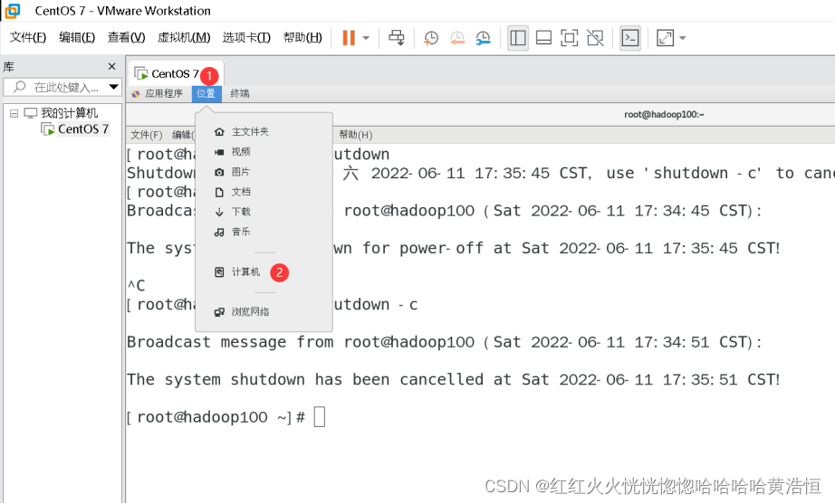The width and height of the screenshot is (835, 504).
Task: Open the 查看(V) menu
Action: click(126, 37)
